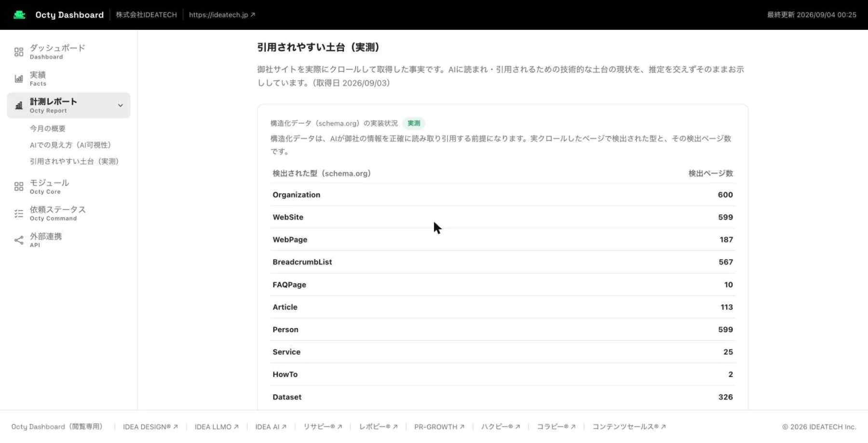Click the 検出された型（schema.org） column header
Image resolution: width=868 pixels, height=443 pixels.
coord(322,173)
